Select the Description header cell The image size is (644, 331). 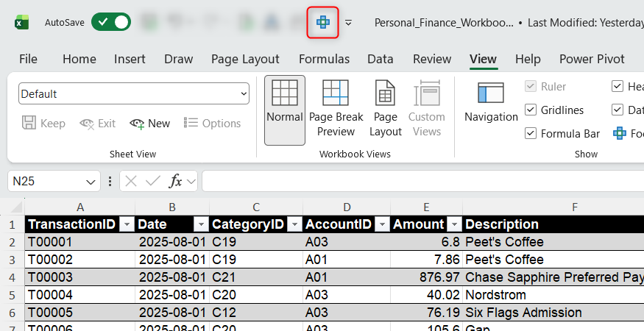pyautogui.click(x=553, y=224)
